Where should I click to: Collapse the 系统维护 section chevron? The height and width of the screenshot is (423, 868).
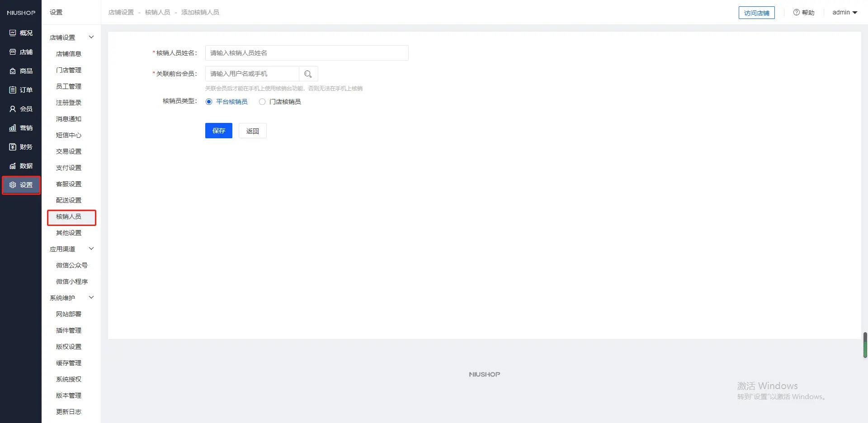91,297
